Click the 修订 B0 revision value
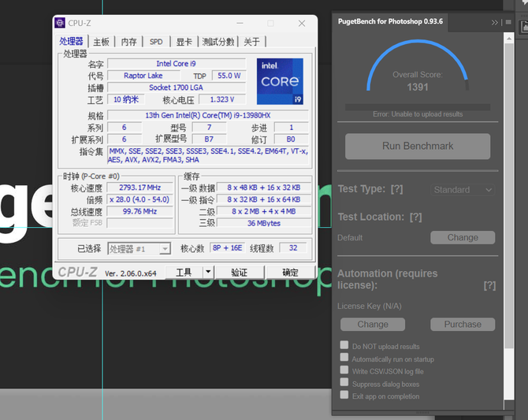 pyautogui.click(x=291, y=139)
